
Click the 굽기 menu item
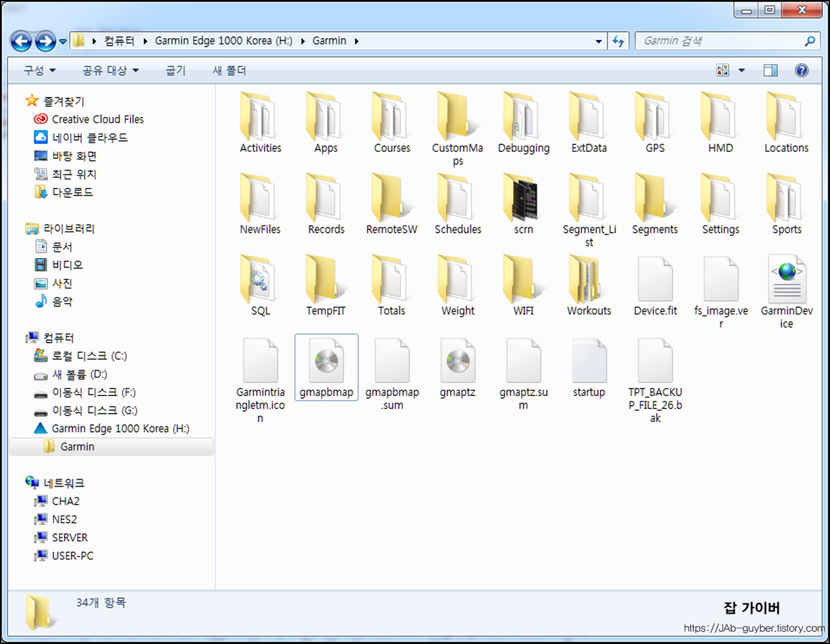(174, 70)
